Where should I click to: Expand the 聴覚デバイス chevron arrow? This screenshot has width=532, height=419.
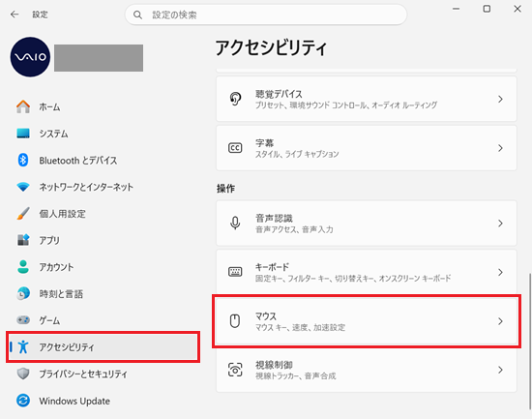pos(500,99)
